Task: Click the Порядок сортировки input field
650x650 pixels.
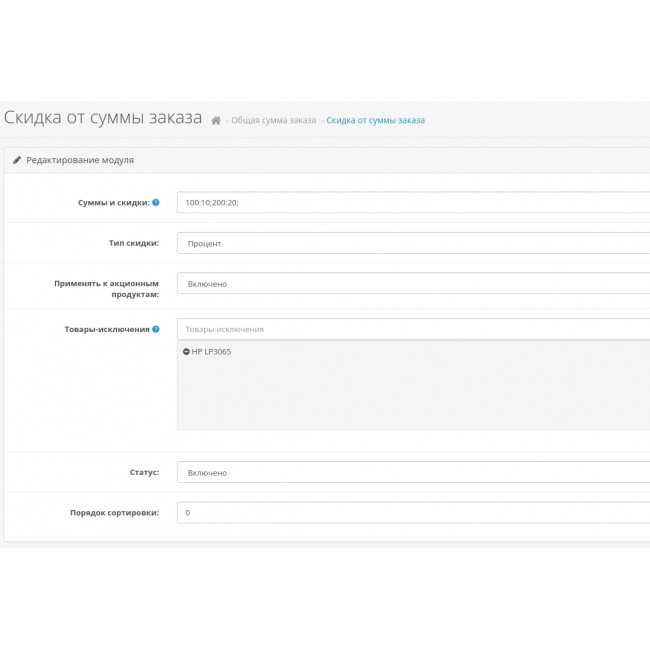Action: pyautogui.click(x=412, y=512)
